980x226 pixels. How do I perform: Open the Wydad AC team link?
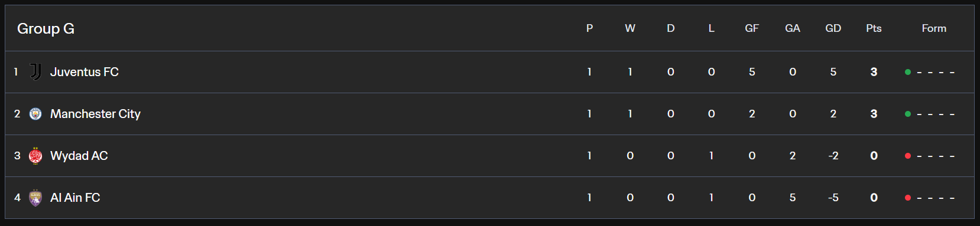tap(79, 156)
